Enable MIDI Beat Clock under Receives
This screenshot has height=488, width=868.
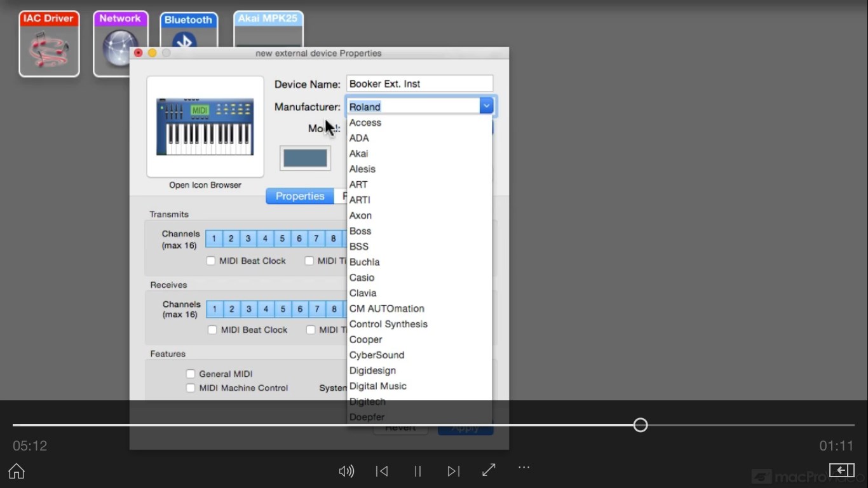[x=212, y=330]
